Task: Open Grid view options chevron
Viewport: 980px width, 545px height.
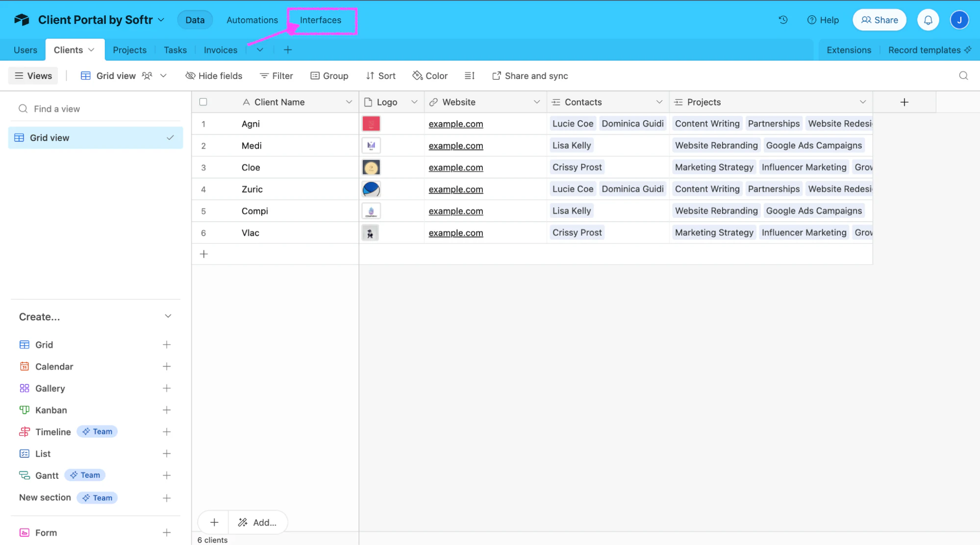Action: (164, 76)
